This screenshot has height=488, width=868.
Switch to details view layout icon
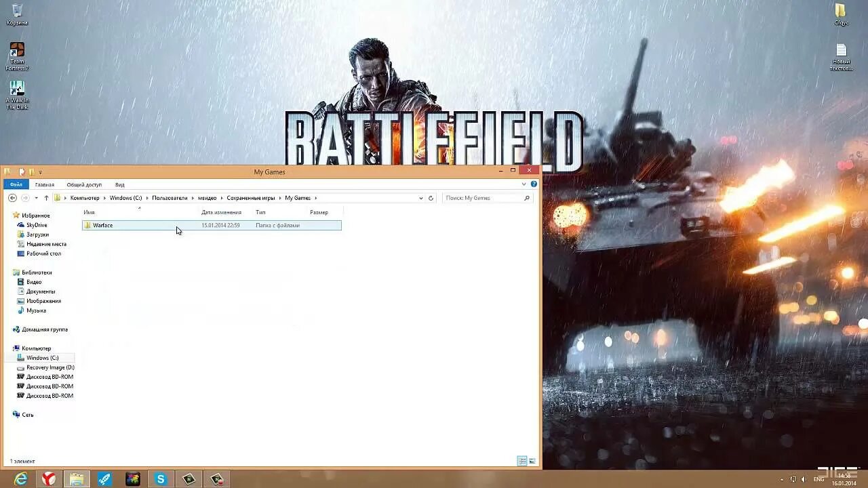pos(522,461)
